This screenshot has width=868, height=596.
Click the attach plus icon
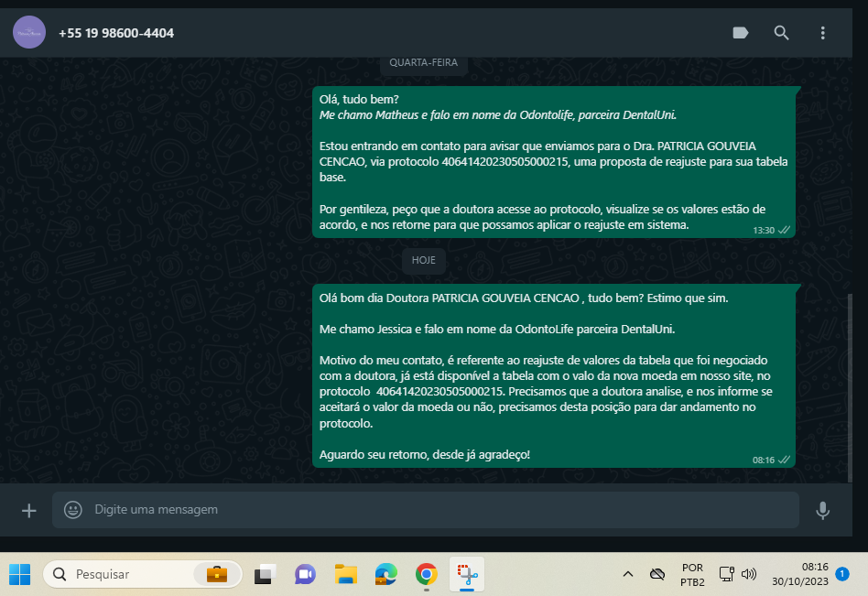pos(28,510)
